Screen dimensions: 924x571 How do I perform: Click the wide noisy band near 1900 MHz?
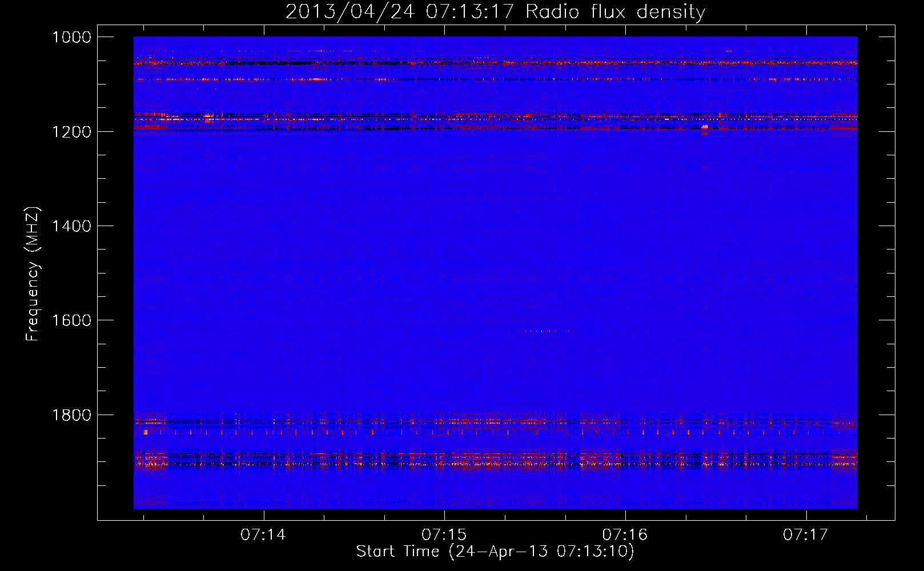(495, 460)
